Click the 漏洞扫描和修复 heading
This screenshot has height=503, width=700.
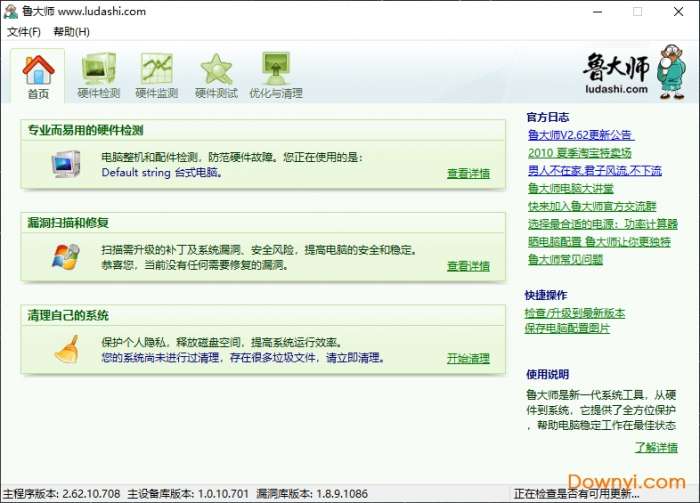click(x=68, y=223)
